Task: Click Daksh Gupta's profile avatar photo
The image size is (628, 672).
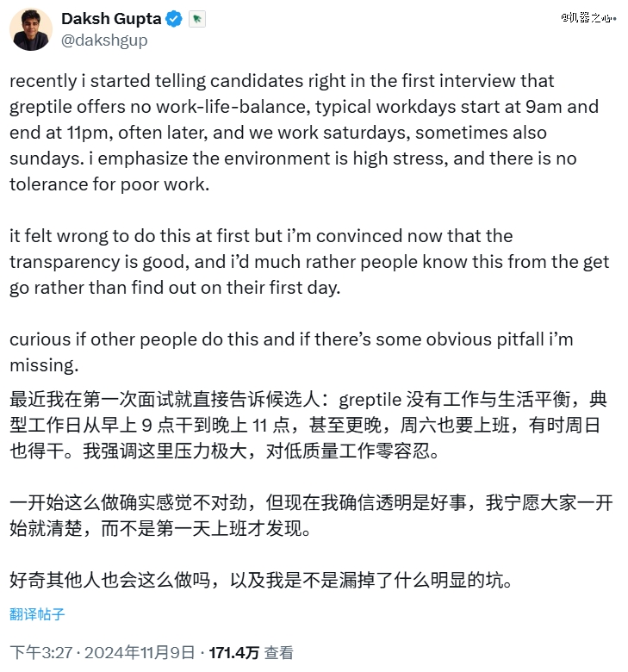Action: [x=31, y=29]
